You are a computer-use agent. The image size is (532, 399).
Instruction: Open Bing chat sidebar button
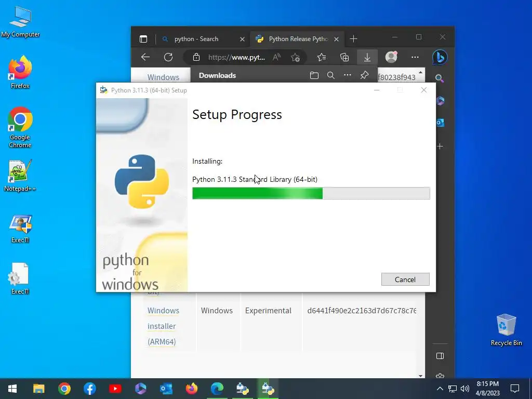pyautogui.click(x=440, y=57)
